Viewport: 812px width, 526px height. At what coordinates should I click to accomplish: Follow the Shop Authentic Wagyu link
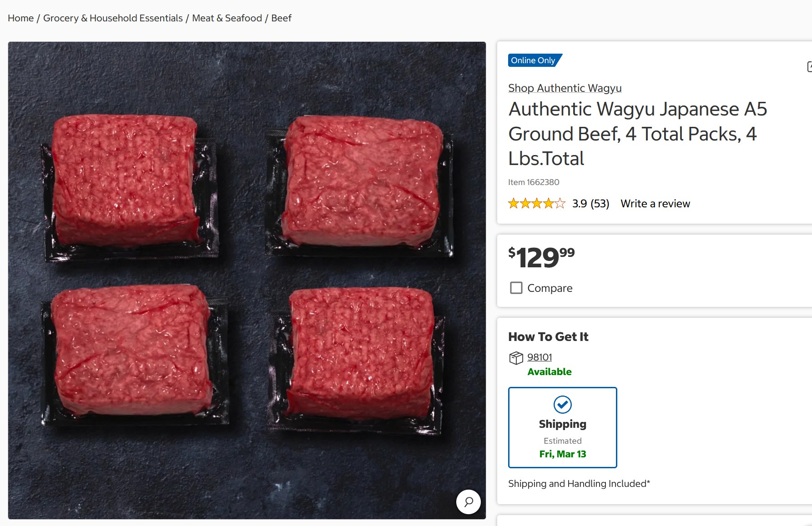pyautogui.click(x=565, y=88)
